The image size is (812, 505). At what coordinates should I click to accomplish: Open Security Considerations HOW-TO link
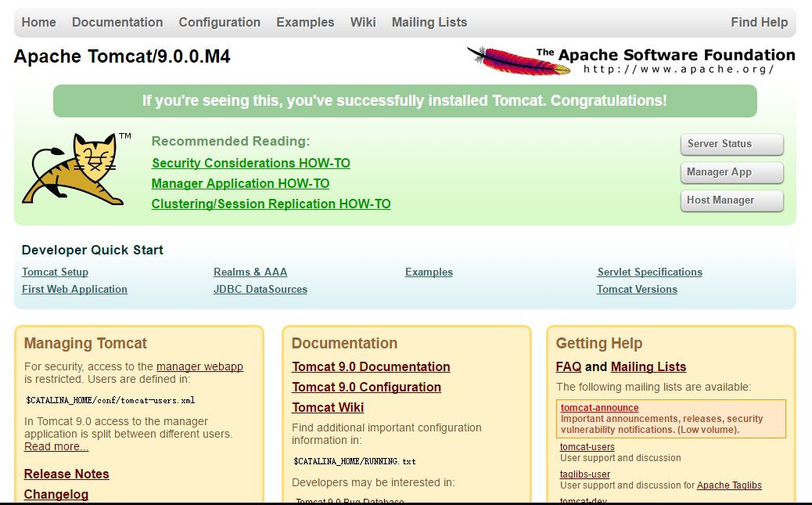pyautogui.click(x=250, y=164)
